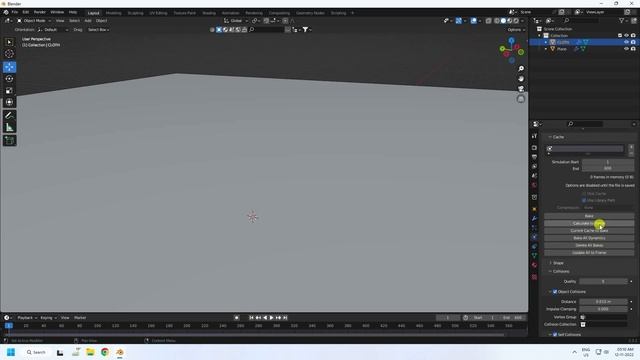The image size is (640, 360).
Task: Select the Annotate pencil tool
Action: [x=9, y=116]
